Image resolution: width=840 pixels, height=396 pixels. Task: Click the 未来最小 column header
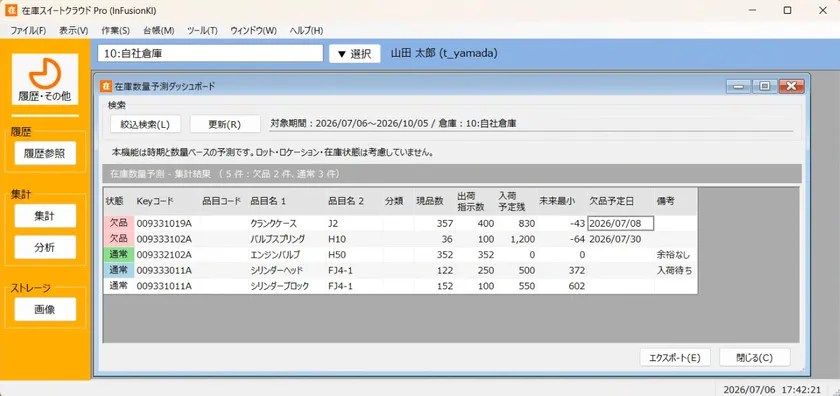562,201
